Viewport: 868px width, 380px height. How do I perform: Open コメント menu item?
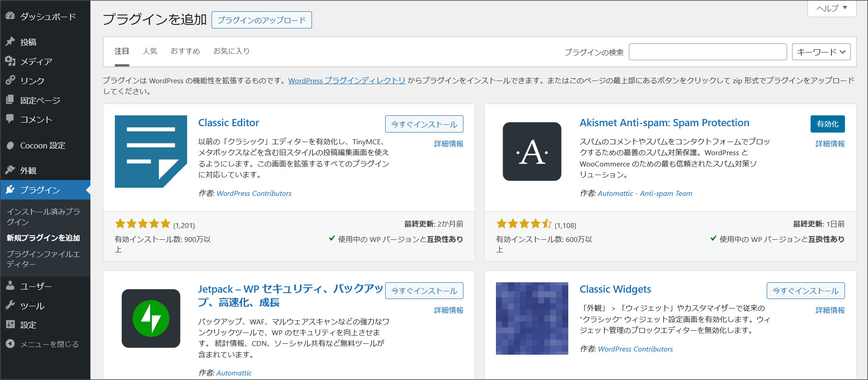[36, 119]
